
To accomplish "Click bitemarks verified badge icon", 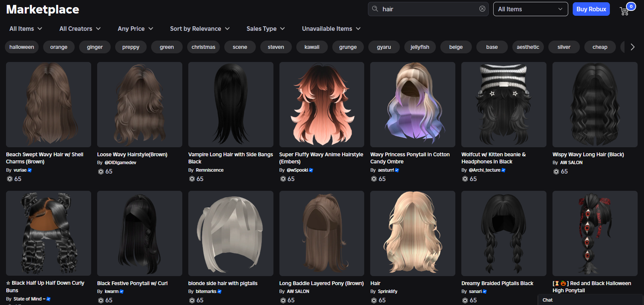I will [219, 291].
